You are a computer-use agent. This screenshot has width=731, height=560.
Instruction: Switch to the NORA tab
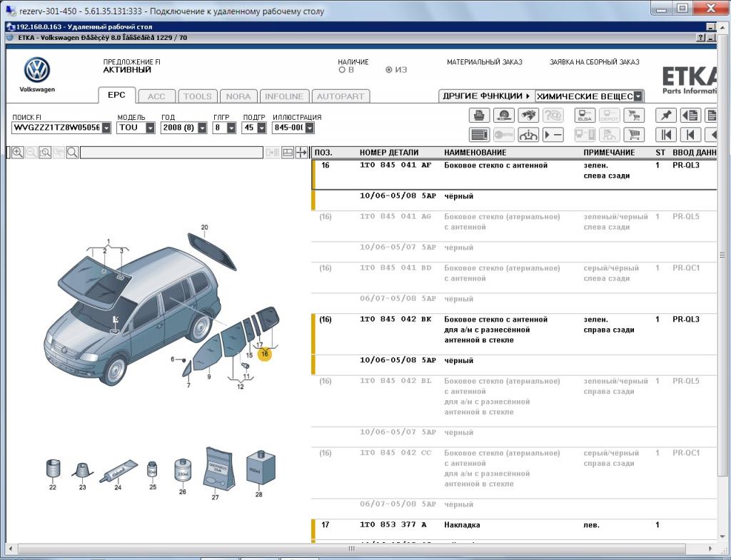coord(238,96)
